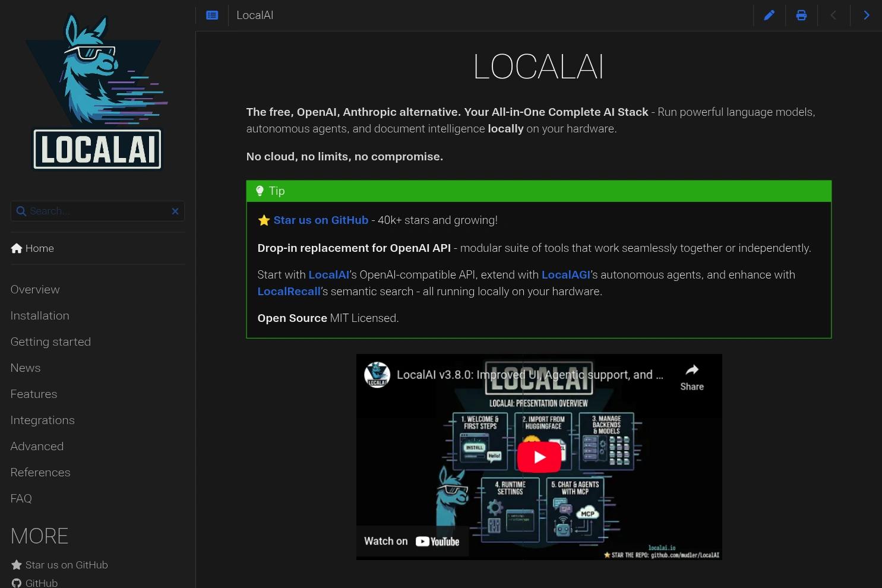Click the video channel avatar
Viewport: 882px width, 588px height.
coord(377,375)
